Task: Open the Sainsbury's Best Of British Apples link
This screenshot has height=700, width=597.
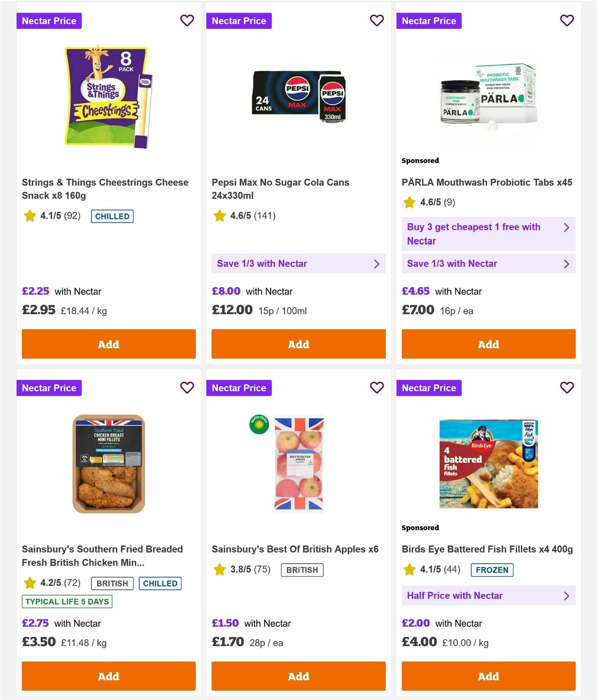Action: (295, 549)
